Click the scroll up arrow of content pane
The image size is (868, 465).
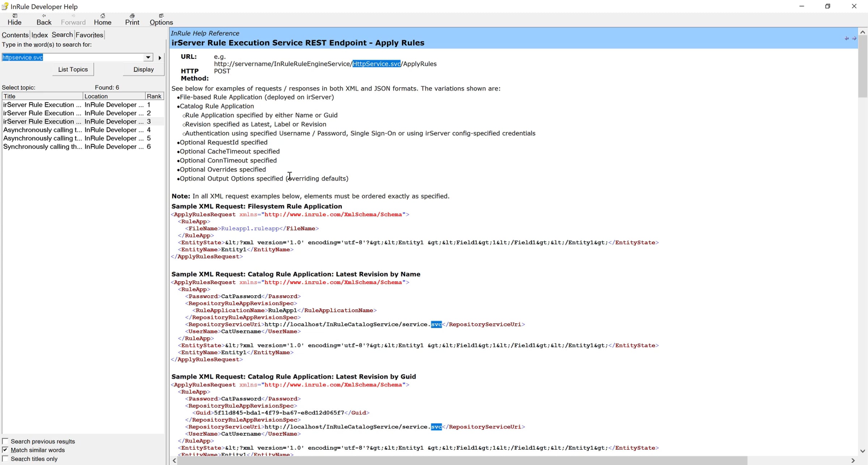[x=863, y=32]
